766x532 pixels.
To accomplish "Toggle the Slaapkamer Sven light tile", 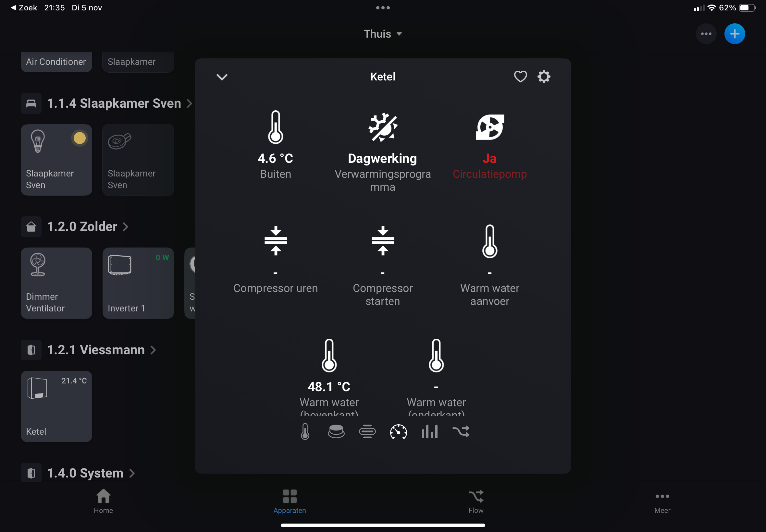I will 56,160.
